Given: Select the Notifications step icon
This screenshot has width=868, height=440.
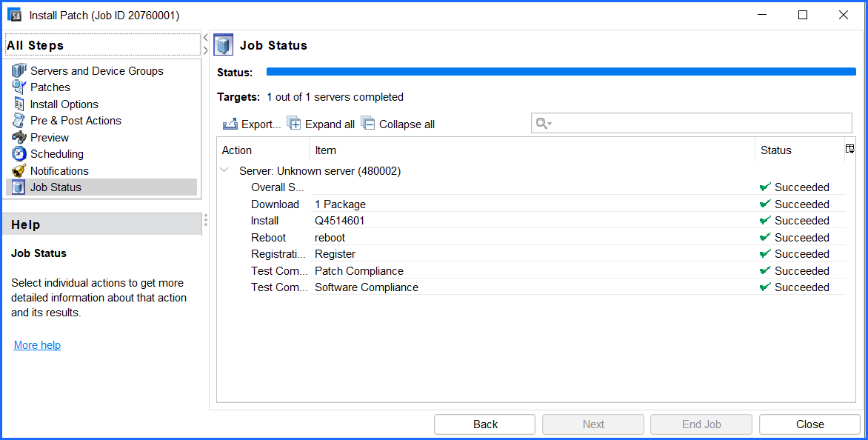Looking at the screenshot, I should click(x=21, y=170).
